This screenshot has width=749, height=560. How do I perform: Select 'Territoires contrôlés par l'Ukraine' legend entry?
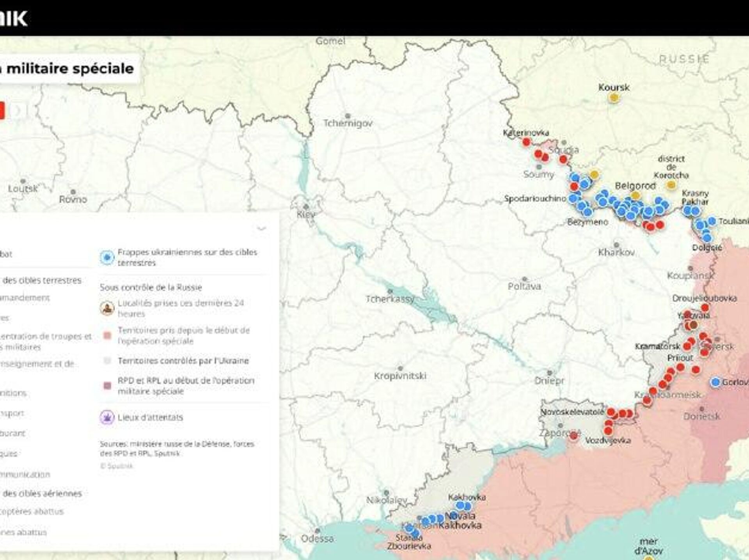[x=183, y=361]
